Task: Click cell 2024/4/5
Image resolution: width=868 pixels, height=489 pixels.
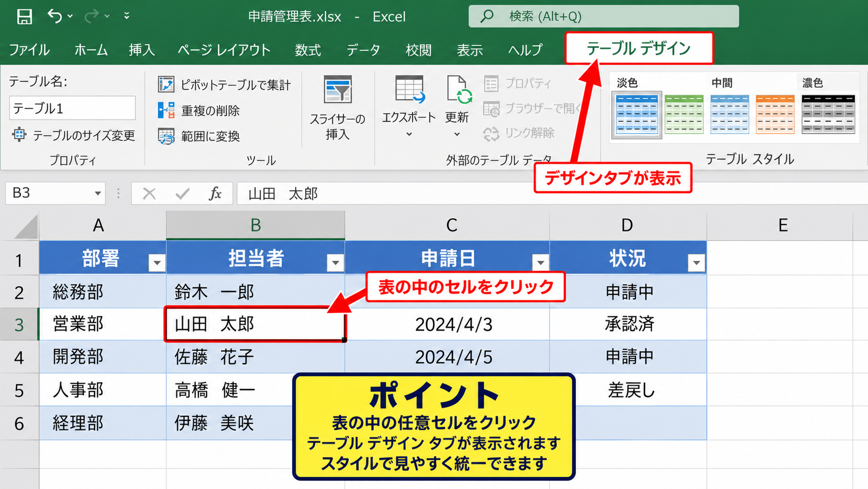Action: click(x=447, y=357)
